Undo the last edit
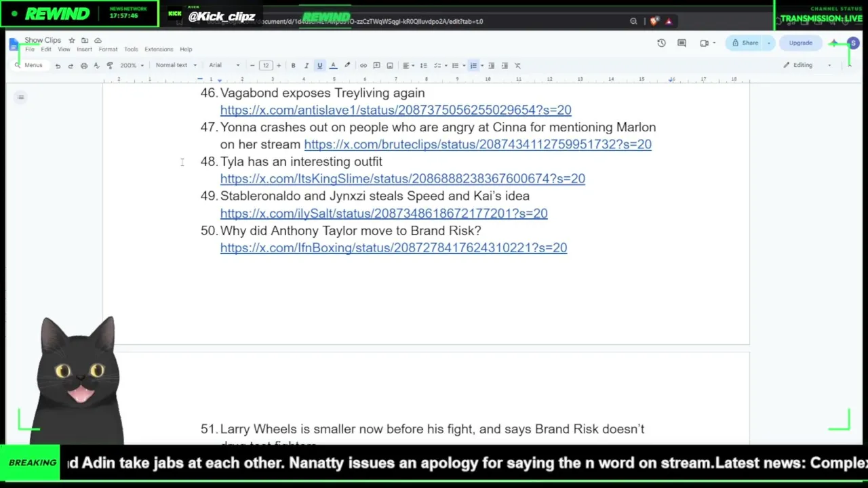 pyautogui.click(x=58, y=66)
